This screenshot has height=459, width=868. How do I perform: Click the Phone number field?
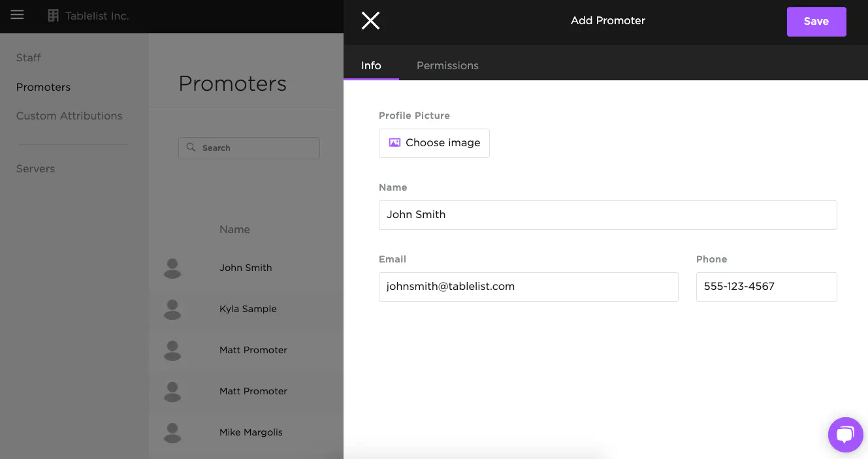coord(766,287)
